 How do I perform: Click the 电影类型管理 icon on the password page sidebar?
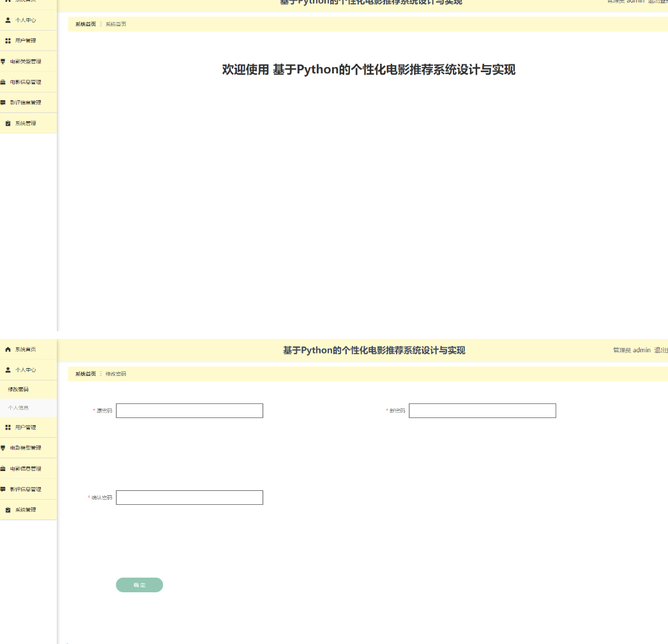(3, 448)
